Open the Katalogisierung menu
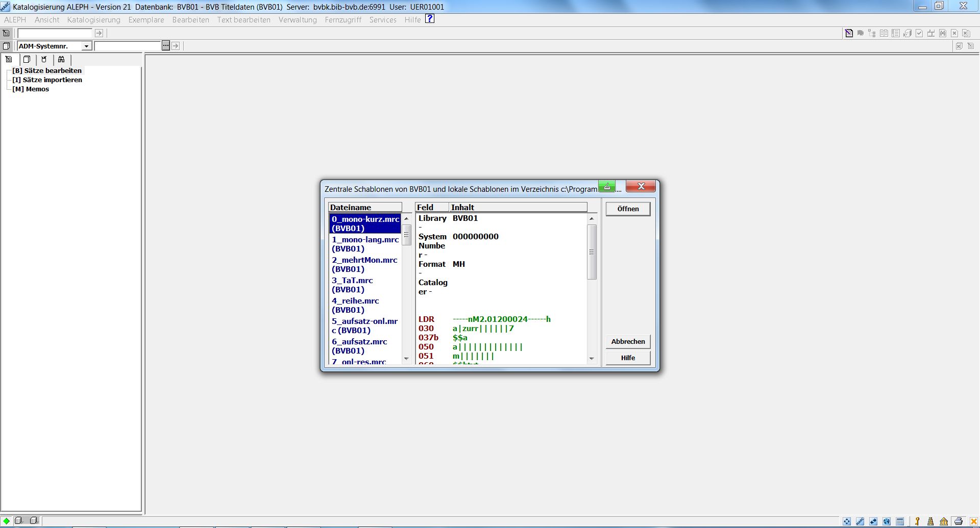 coord(93,20)
